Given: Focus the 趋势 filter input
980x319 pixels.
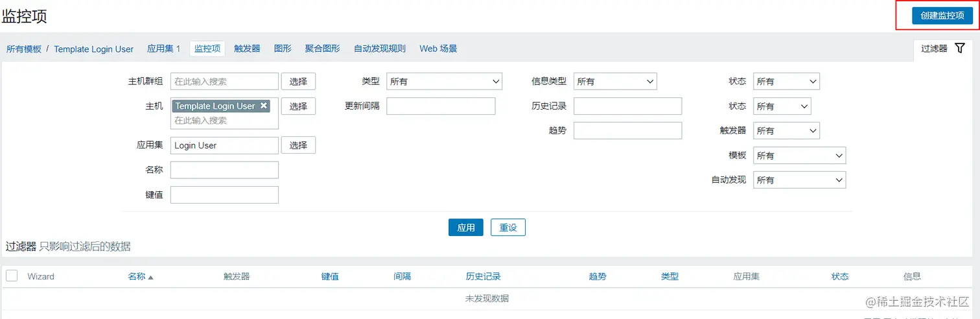Looking at the screenshot, I should (627, 130).
